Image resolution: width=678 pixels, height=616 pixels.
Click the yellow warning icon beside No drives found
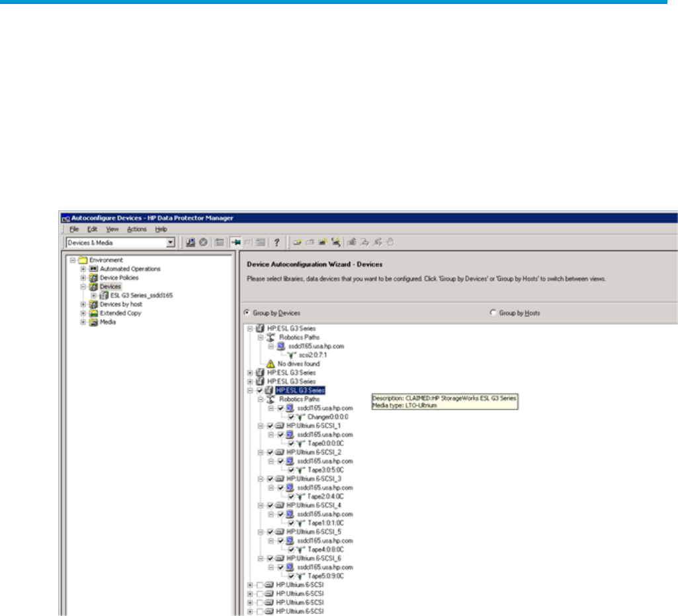pos(270,365)
